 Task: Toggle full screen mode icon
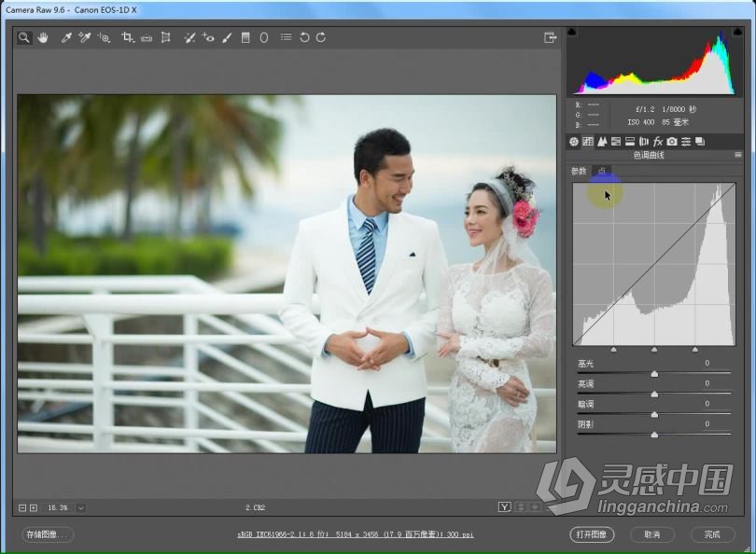pos(550,37)
